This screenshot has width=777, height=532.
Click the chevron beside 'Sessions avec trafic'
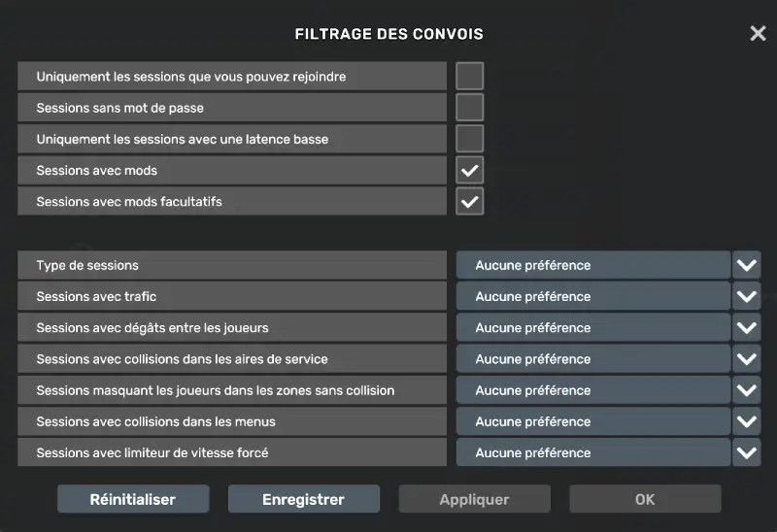[747, 296]
